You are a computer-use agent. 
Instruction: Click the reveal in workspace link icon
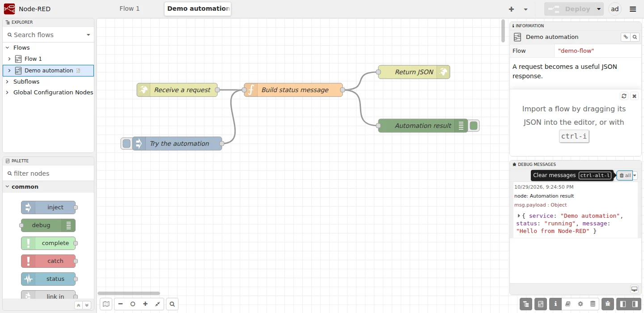[626, 37]
